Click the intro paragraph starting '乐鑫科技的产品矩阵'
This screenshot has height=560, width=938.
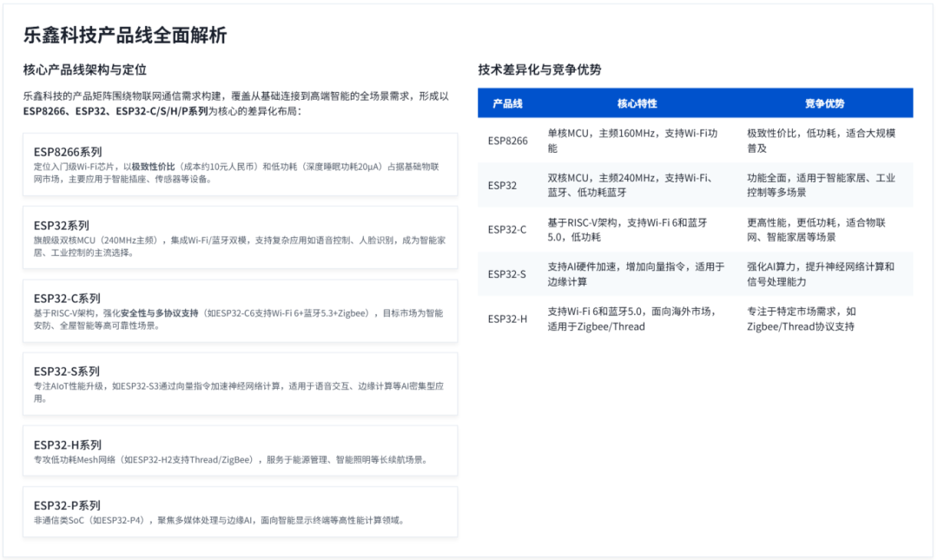click(236, 103)
